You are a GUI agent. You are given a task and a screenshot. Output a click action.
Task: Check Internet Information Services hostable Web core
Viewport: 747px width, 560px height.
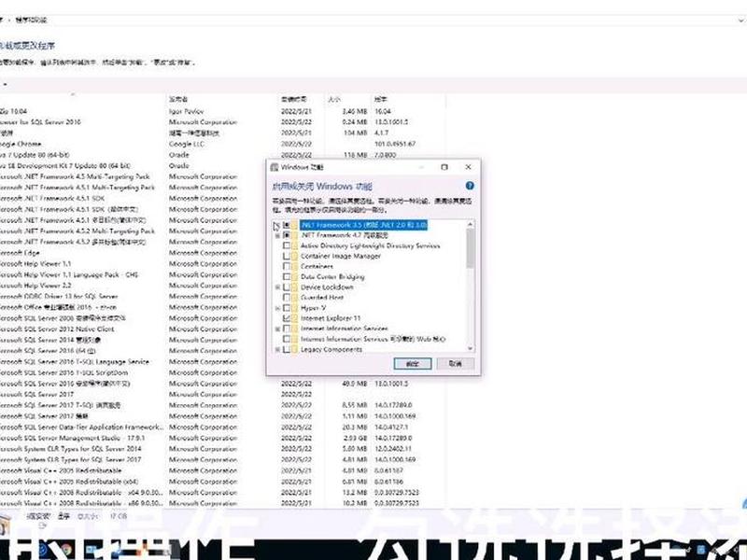click(287, 339)
